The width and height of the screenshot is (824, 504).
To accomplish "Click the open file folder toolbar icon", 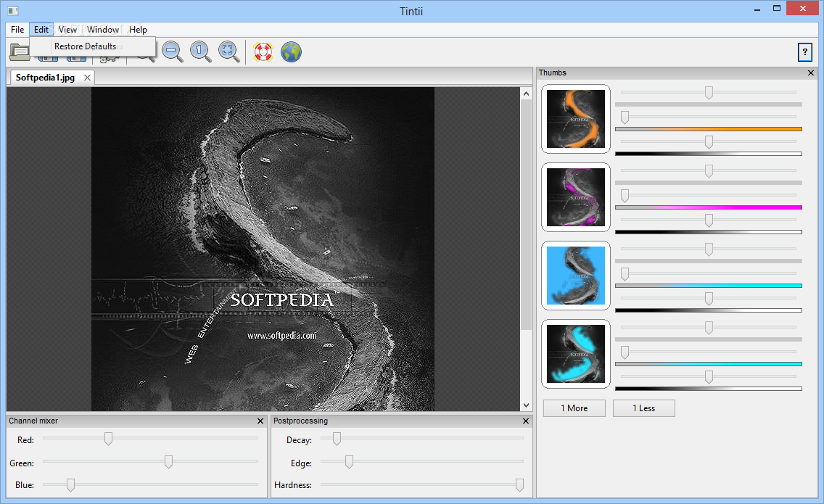I will (x=19, y=52).
